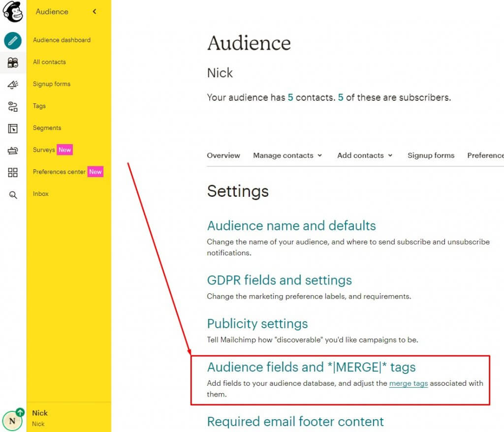
Task: Open the Content studio icon
Action: 13,151
